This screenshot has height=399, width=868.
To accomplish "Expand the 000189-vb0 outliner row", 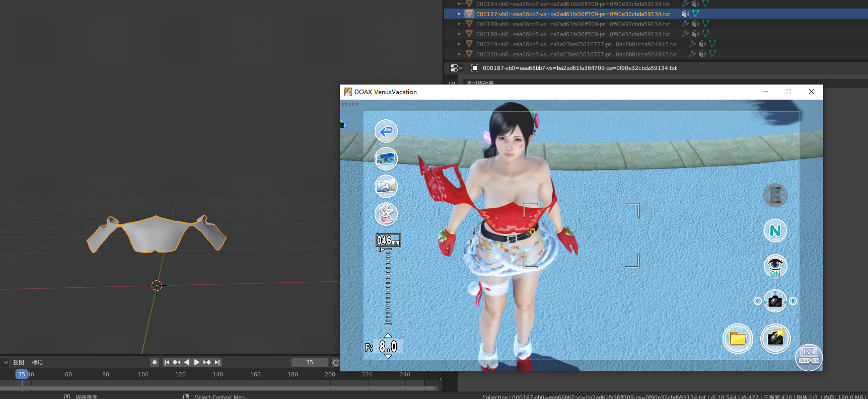I will [x=459, y=24].
